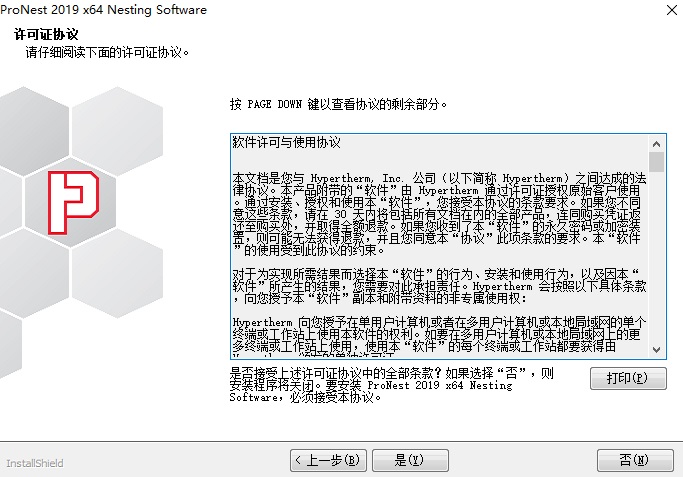Click the license scrollbar down arrow
683x477 pixels.
656,349
